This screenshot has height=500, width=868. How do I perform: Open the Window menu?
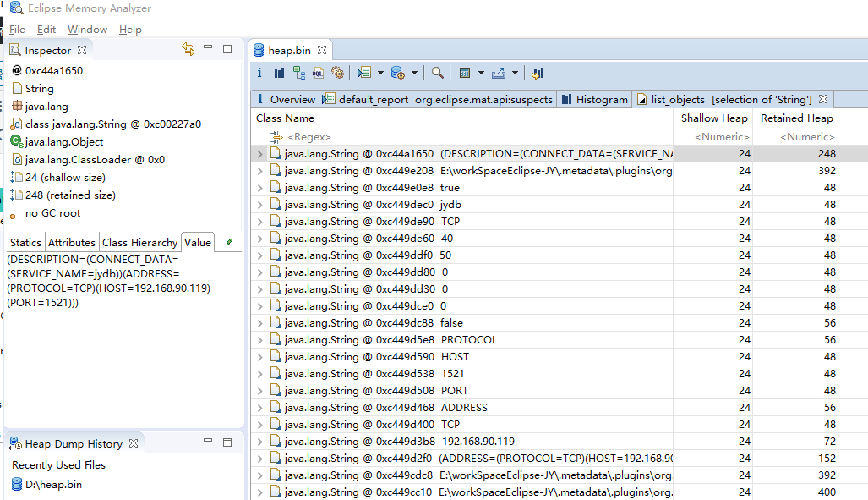pyautogui.click(x=87, y=30)
